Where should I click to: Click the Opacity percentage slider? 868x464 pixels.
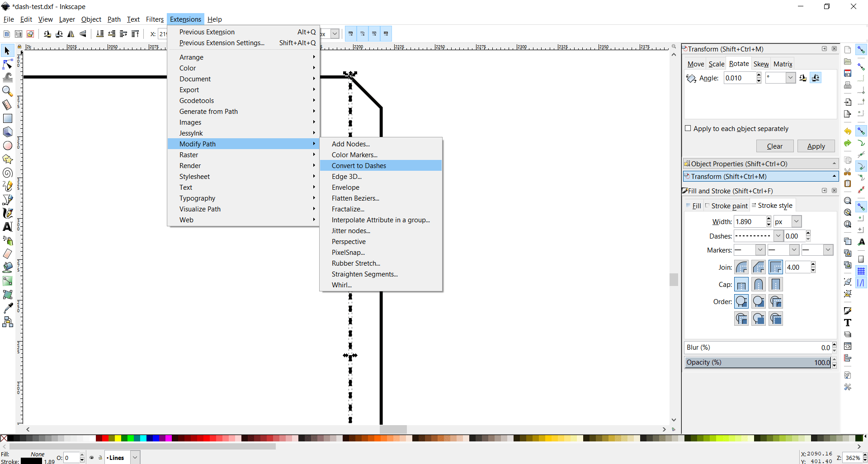[x=758, y=362]
